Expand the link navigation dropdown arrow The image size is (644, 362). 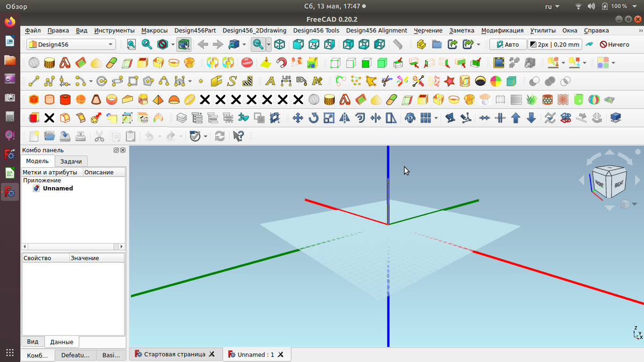click(244, 45)
